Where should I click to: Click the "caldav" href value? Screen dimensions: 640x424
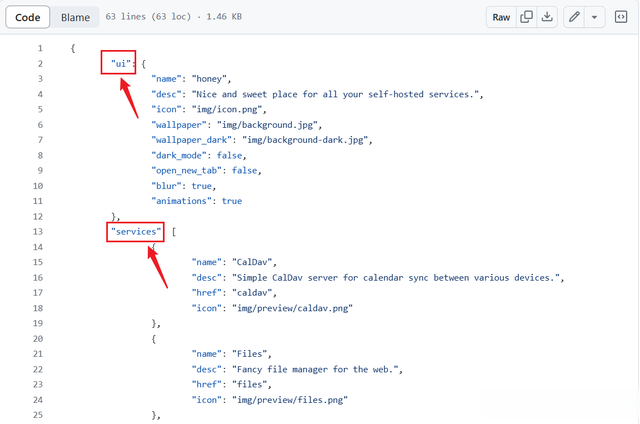(x=252, y=293)
